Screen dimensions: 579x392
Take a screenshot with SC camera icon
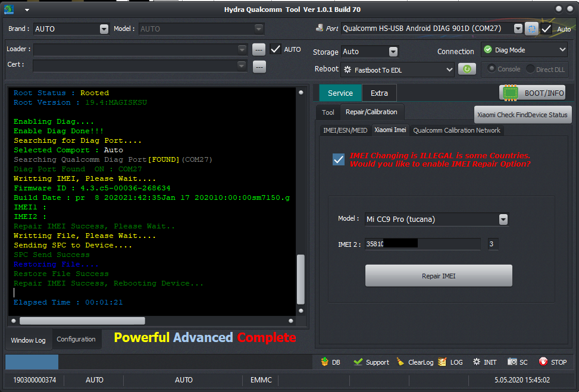pyautogui.click(x=512, y=362)
